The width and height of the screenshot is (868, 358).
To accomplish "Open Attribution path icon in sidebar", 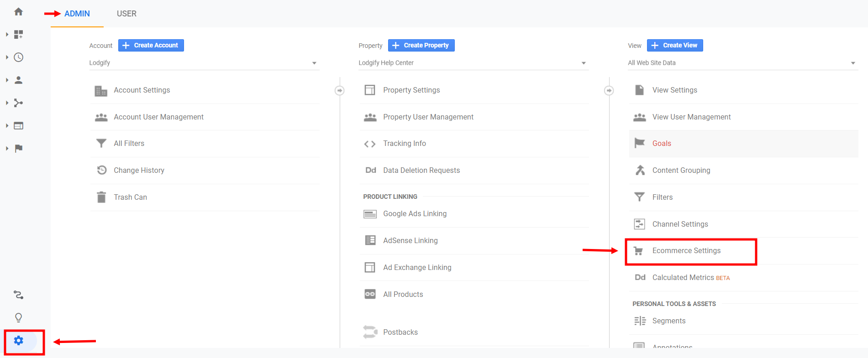I will point(18,295).
